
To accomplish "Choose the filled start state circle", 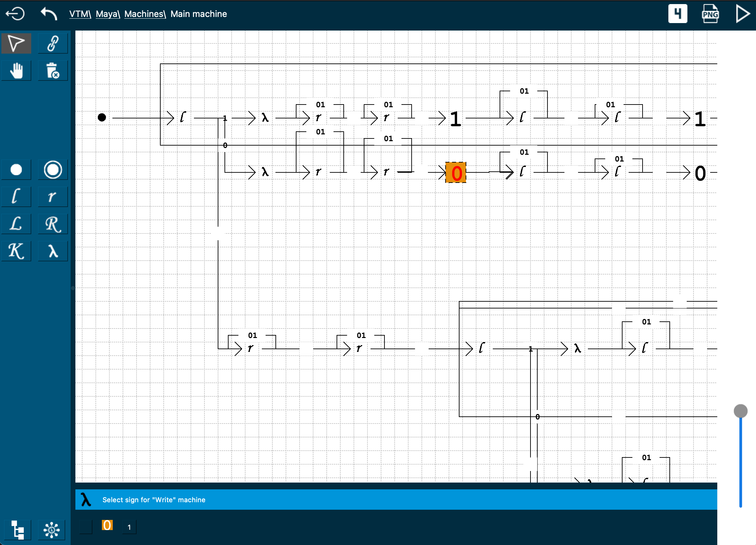I will pyautogui.click(x=16, y=170).
